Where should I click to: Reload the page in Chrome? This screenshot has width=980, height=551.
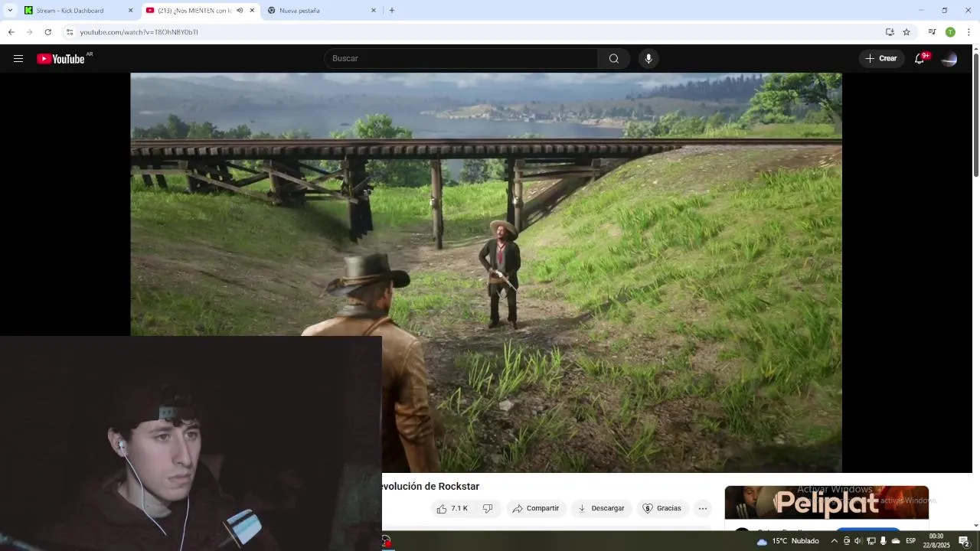pyautogui.click(x=47, y=32)
